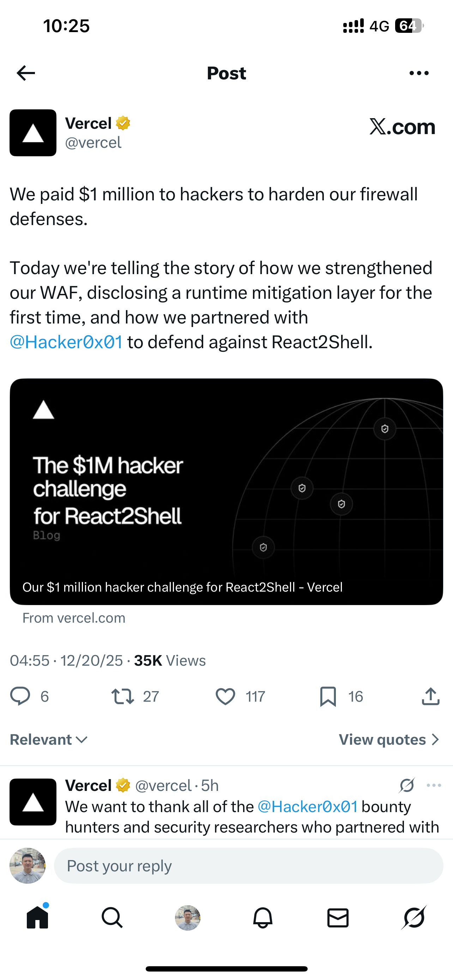Expand the Relevant sort dropdown
Screen dimensions: 453x980
click(x=49, y=739)
